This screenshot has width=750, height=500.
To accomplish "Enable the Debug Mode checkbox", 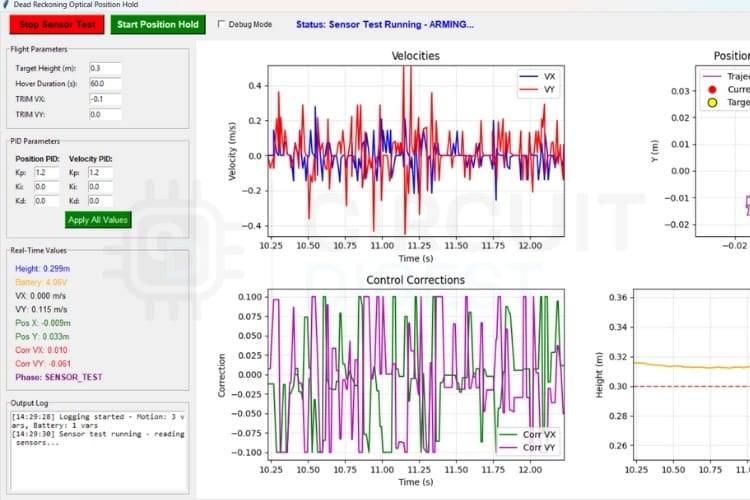I will (221, 24).
